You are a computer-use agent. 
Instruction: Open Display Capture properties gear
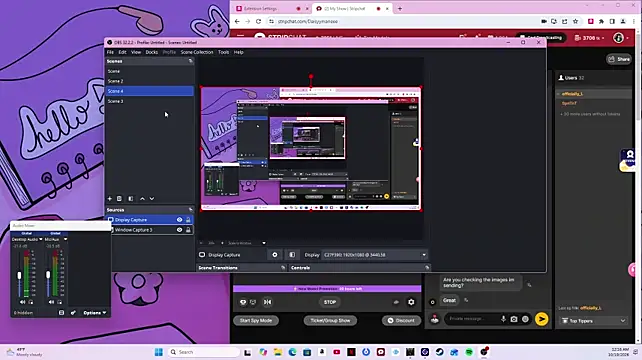[x=275, y=255]
